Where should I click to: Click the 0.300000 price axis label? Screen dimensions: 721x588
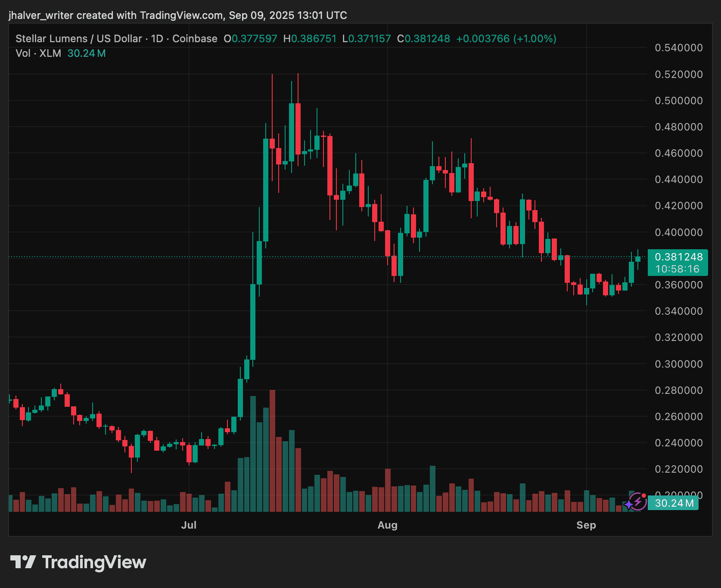pyautogui.click(x=679, y=364)
